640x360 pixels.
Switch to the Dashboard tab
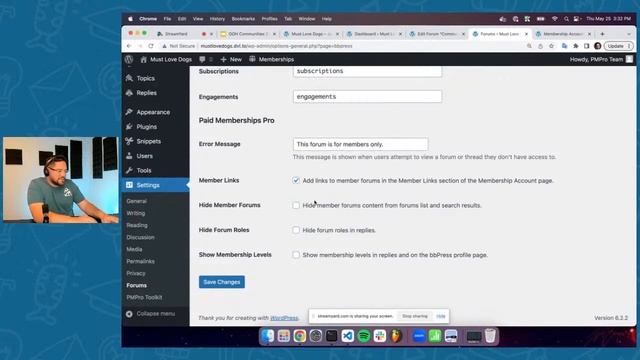(x=375, y=34)
